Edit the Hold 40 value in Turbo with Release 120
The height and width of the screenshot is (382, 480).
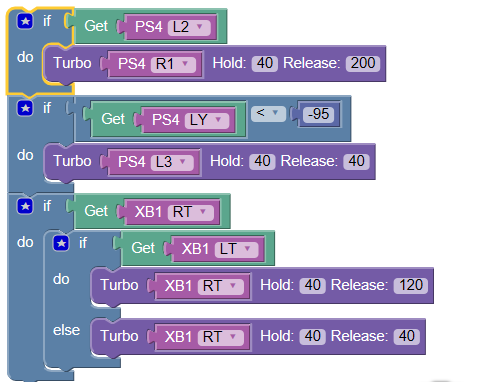coord(312,286)
